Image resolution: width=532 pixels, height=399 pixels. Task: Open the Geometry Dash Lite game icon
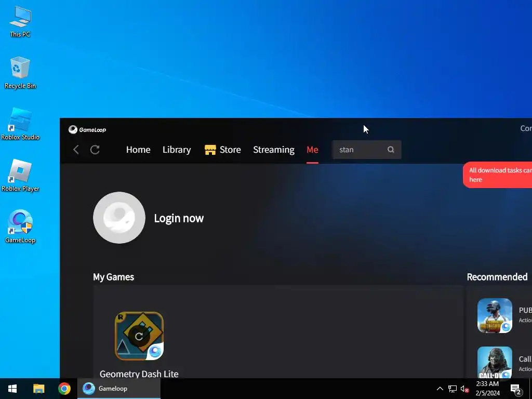(x=139, y=336)
